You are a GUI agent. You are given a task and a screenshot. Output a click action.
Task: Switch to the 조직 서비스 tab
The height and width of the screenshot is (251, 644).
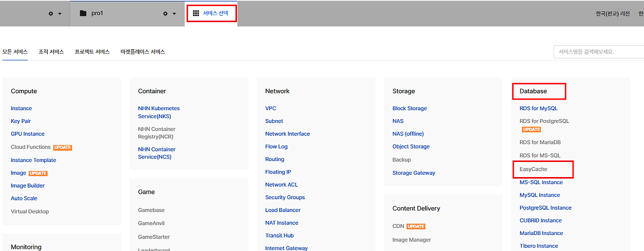click(x=51, y=52)
